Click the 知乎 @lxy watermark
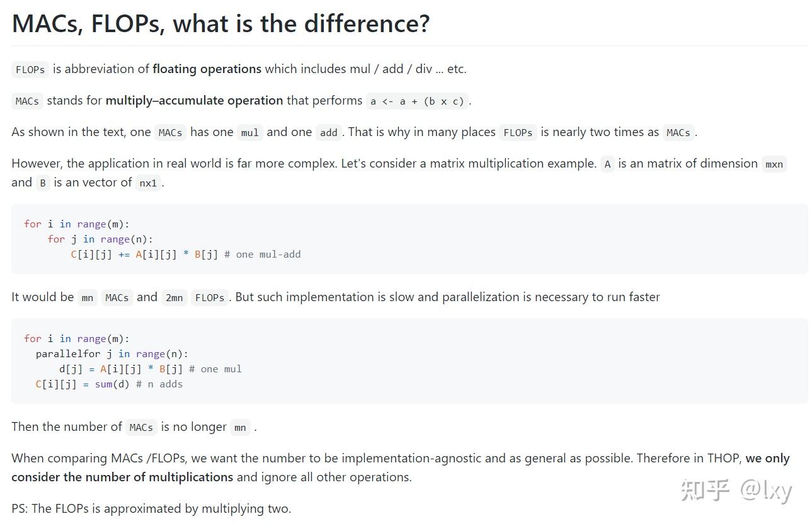 [736, 490]
